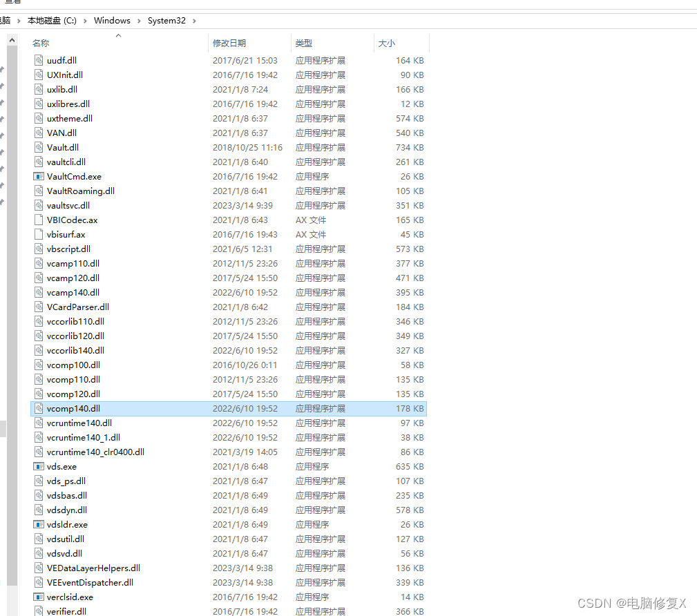Click the VBICodec.ax blank file icon
697x616 pixels.
pos(39,220)
